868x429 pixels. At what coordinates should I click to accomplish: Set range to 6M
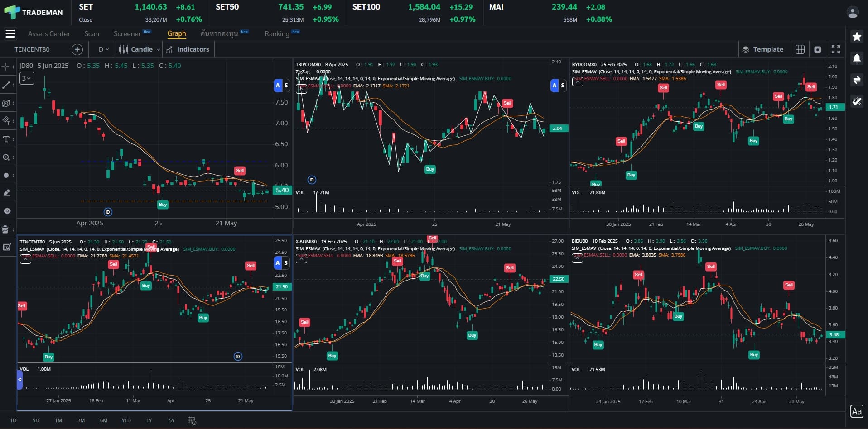tap(104, 420)
